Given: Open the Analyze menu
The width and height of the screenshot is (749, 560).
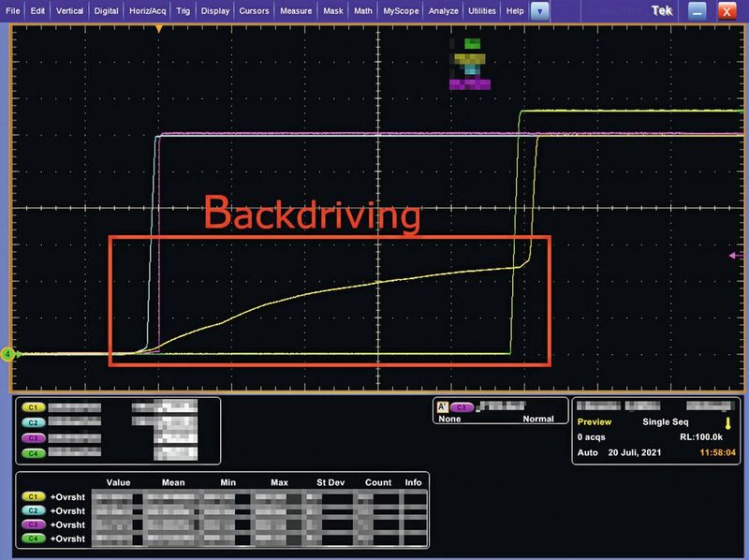Looking at the screenshot, I should pyautogui.click(x=443, y=11).
